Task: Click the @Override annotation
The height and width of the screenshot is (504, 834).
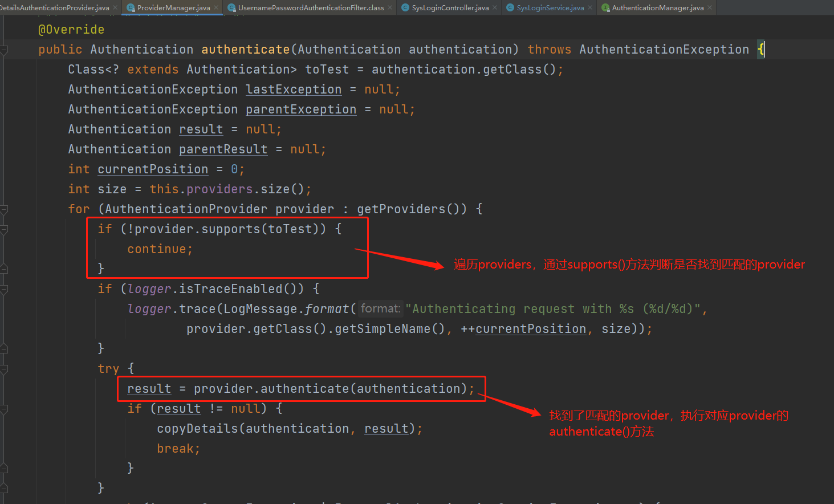Action: pyautogui.click(x=71, y=30)
